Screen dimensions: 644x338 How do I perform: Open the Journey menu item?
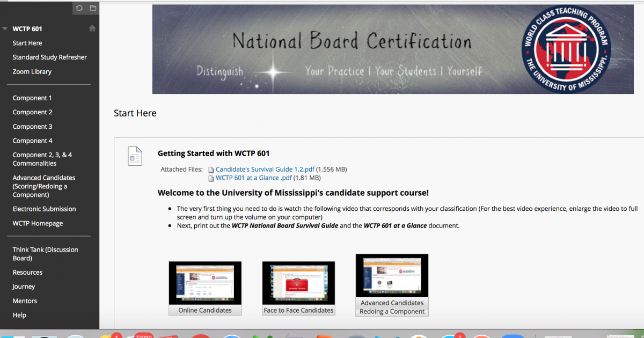tap(24, 287)
